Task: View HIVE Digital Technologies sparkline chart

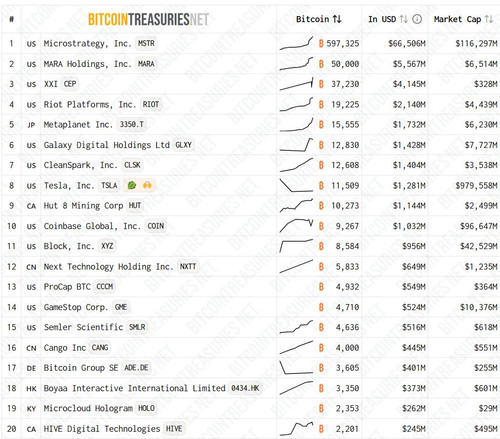Action: coord(296,429)
